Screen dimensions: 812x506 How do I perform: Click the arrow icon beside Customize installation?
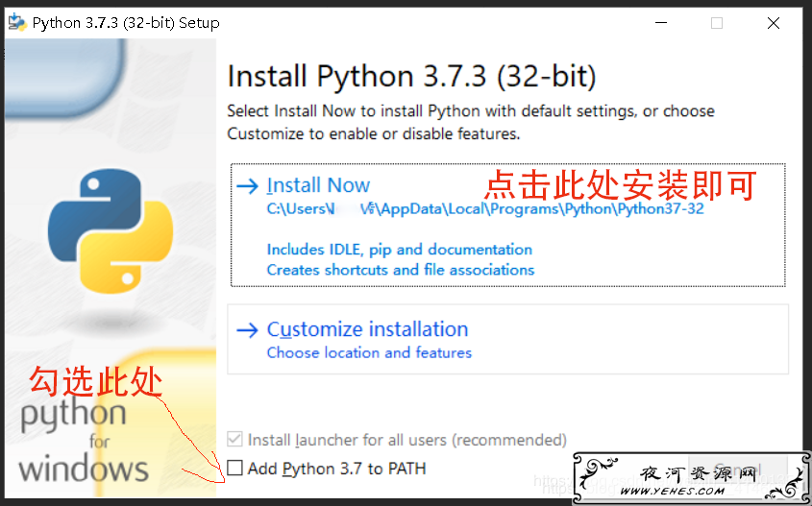248,329
